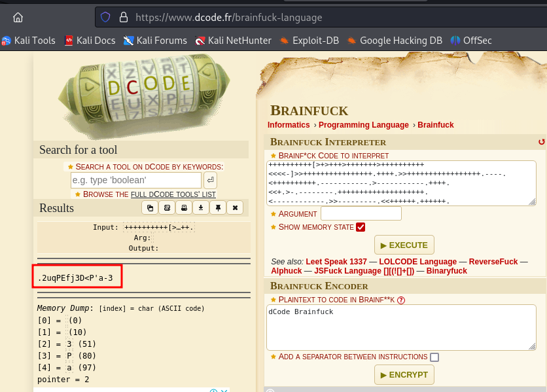547x392 pixels.
Task: Open the Exploit-DB bookmark
Action: (309, 41)
